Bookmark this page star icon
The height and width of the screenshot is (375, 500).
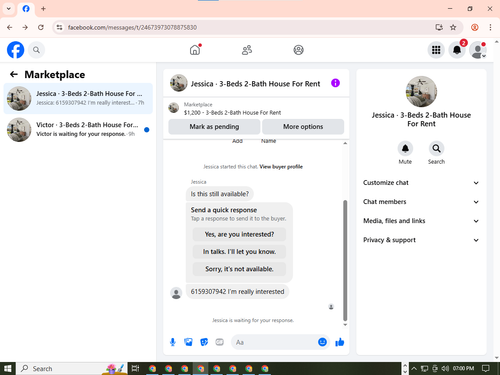click(453, 27)
